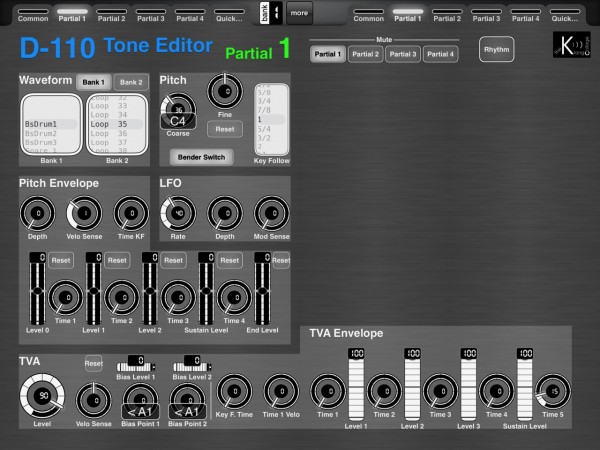The width and height of the screenshot is (600, 450).
Task: Click the Pitch Envelope Time 4 knob
Action: [x=234, y=297]
